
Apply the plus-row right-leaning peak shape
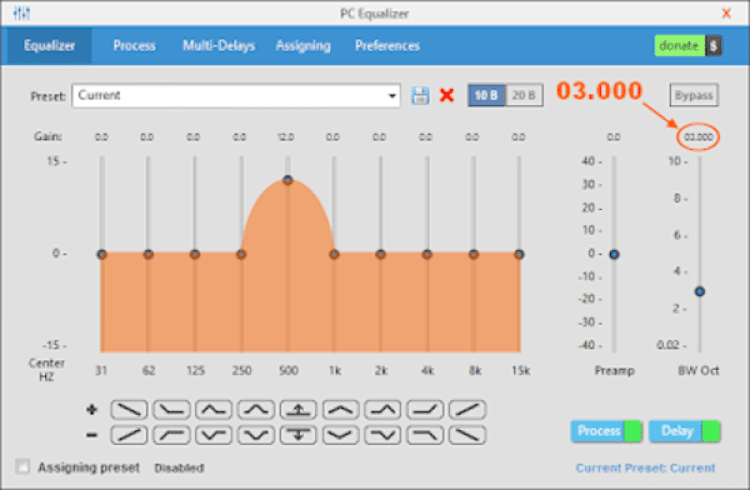coord(383,410)
